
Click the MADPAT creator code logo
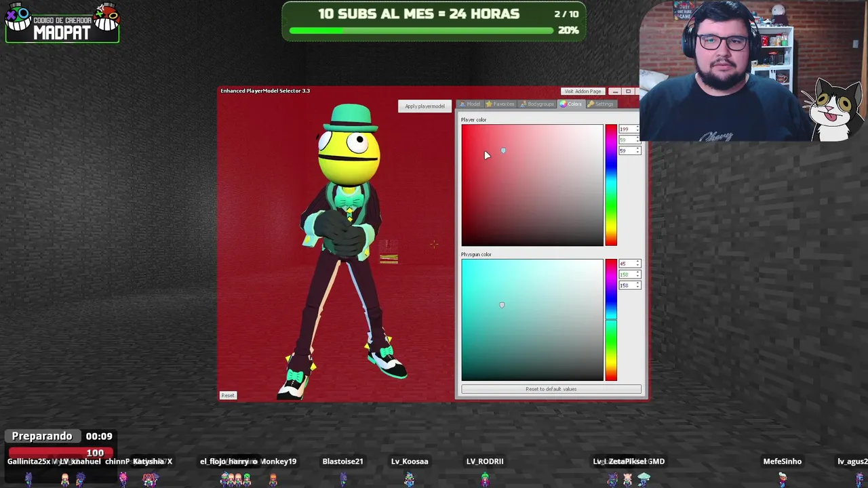pyautogui.click(x=62, y=22)
